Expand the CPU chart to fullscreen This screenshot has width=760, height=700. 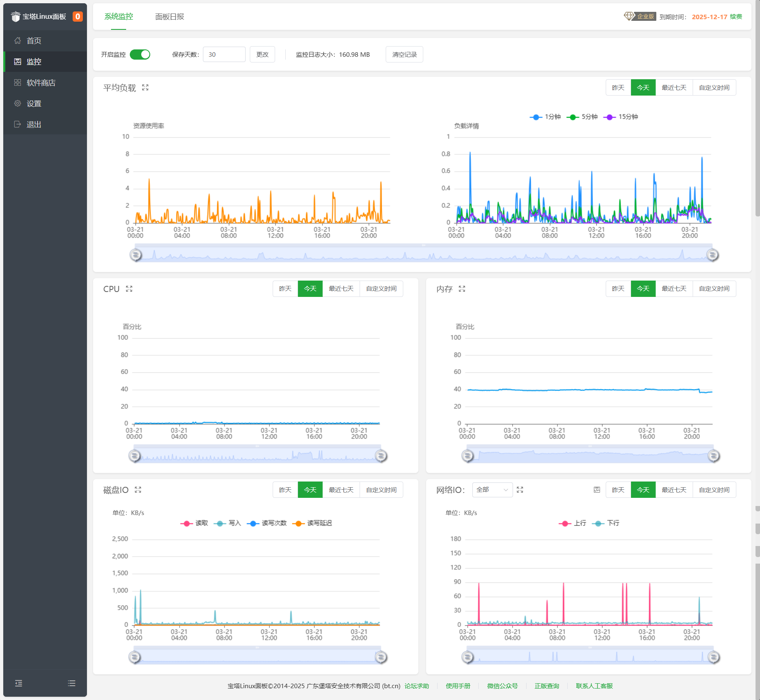129,289
